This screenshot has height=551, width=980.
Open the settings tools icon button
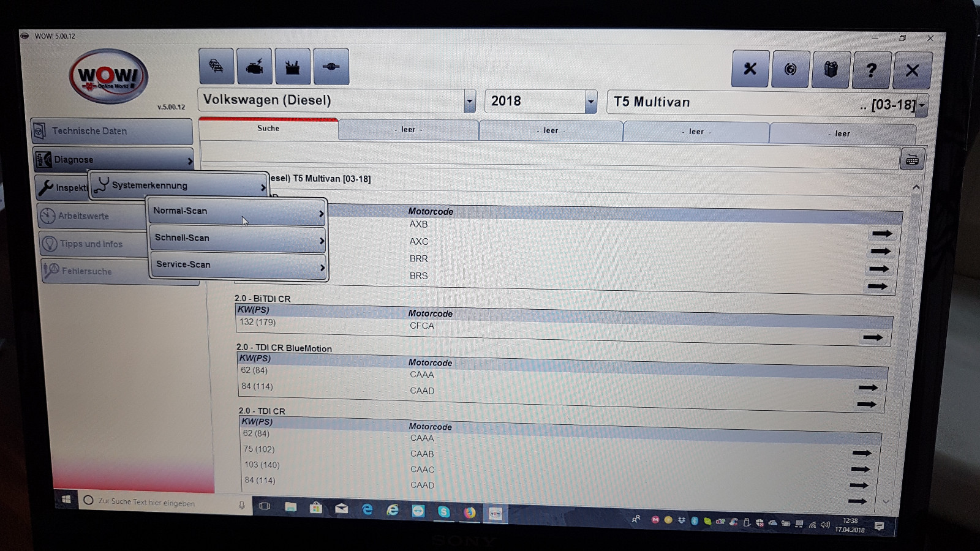click(x=750, y=69)
